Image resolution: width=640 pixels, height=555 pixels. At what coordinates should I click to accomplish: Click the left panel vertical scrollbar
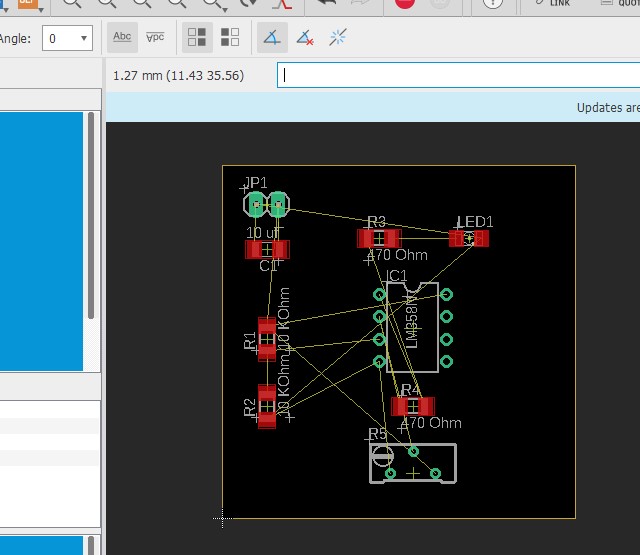pos(92,215)
